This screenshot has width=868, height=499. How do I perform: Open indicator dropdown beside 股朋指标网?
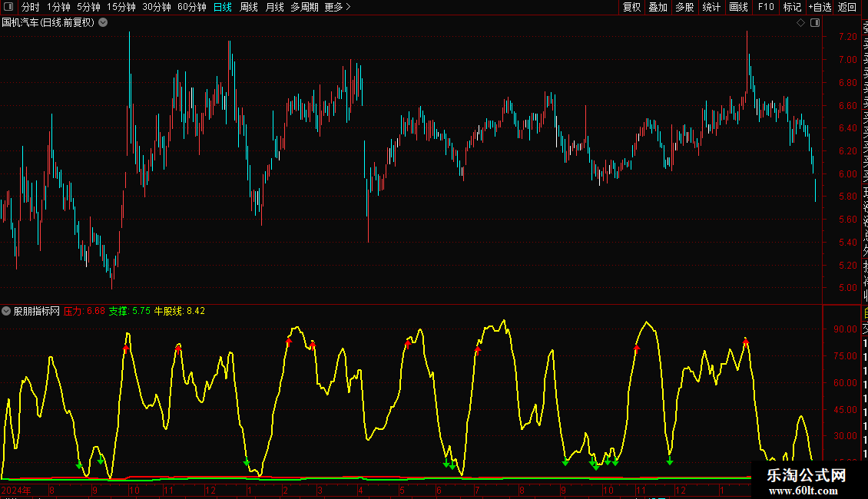pyautogui.click(x=6, y=311)
